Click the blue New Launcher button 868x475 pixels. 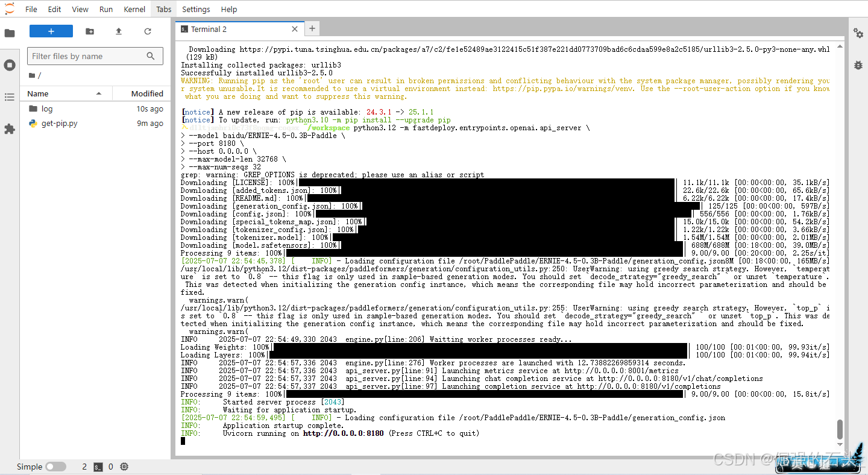pos(51,31)
